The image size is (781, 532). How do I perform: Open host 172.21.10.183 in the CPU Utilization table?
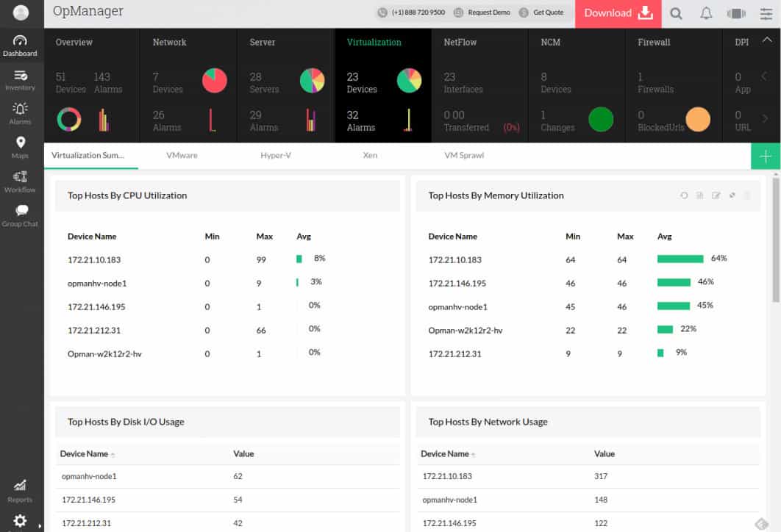point(94,260)
